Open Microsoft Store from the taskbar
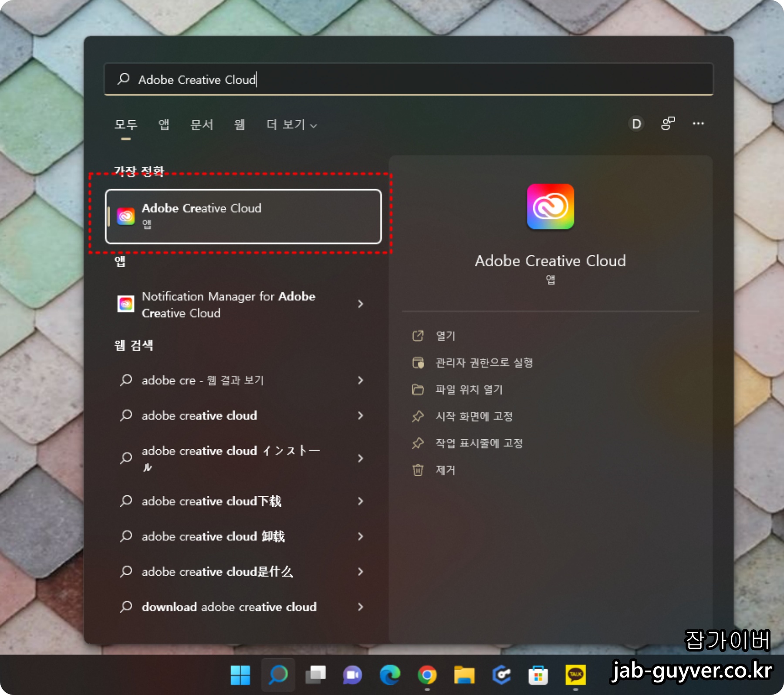 tap(538, 675)
